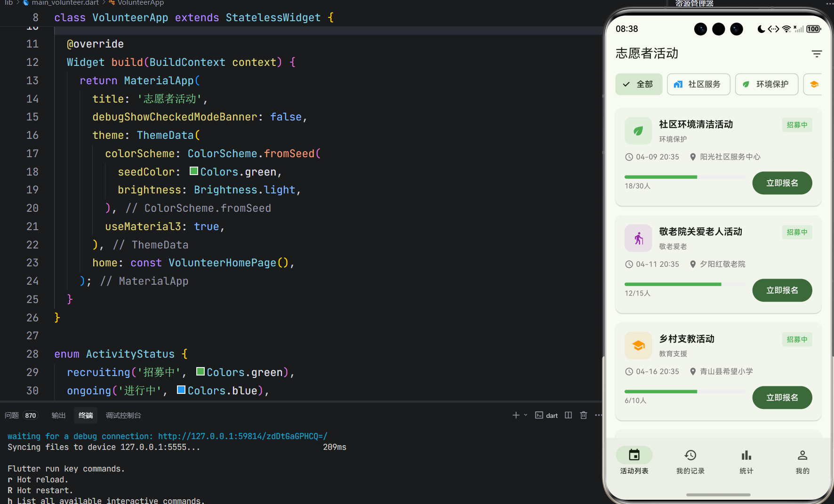Image resolution: width=834 pixels, height=504 pixels.
Task: Click the 招募中 badge on 社区环境清洁活动
Action: 797,125
